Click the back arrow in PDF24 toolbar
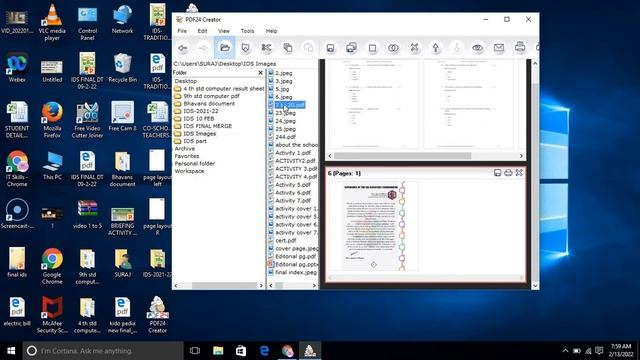The width and height of the screenshot is (640, 360). click(x=182, y=48)
